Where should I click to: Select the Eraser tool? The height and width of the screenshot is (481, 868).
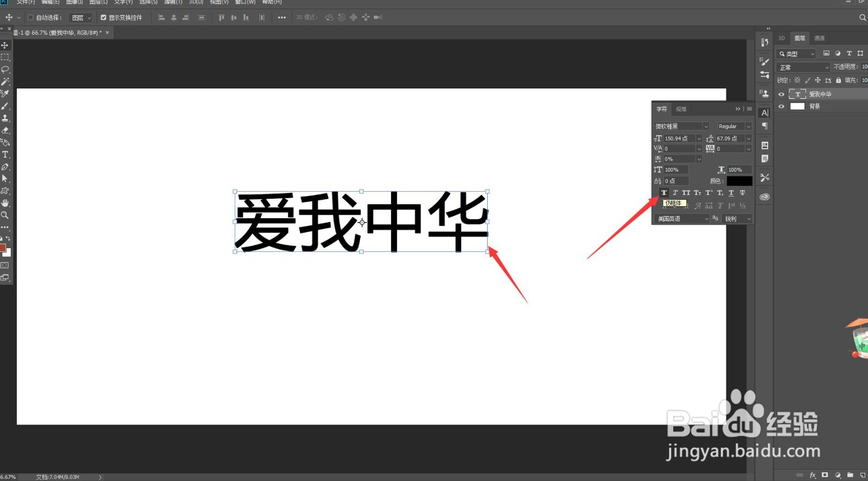5,130
